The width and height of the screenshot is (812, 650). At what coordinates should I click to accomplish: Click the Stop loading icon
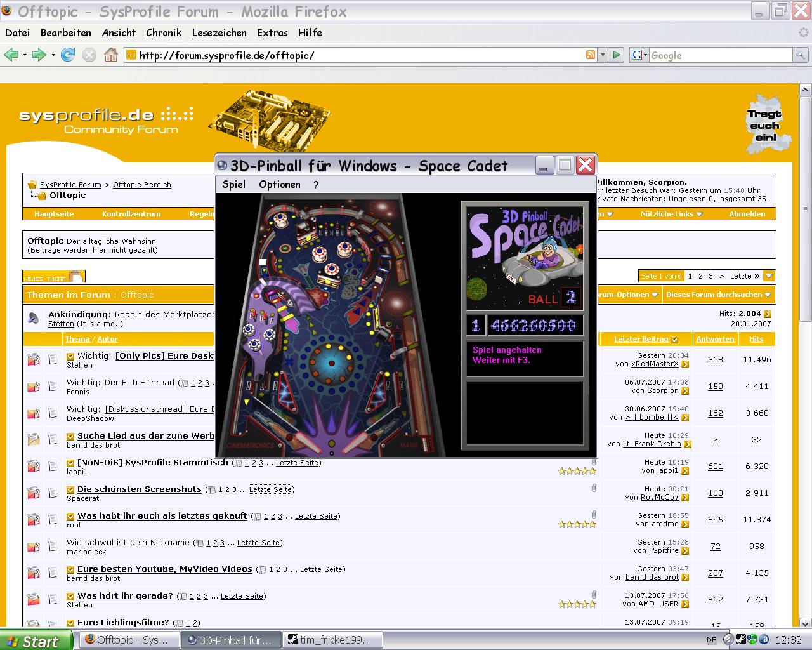(x=89, y=55)
